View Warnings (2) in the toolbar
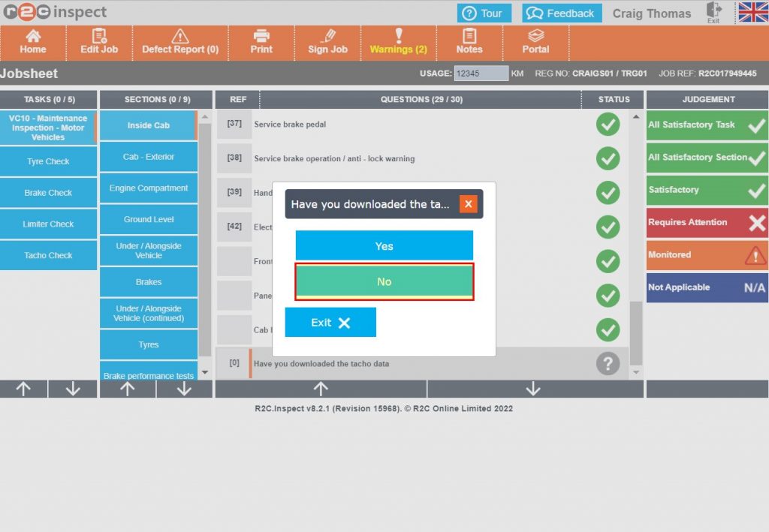The width and height of the screenshot is (769, 532). [398, 36]
